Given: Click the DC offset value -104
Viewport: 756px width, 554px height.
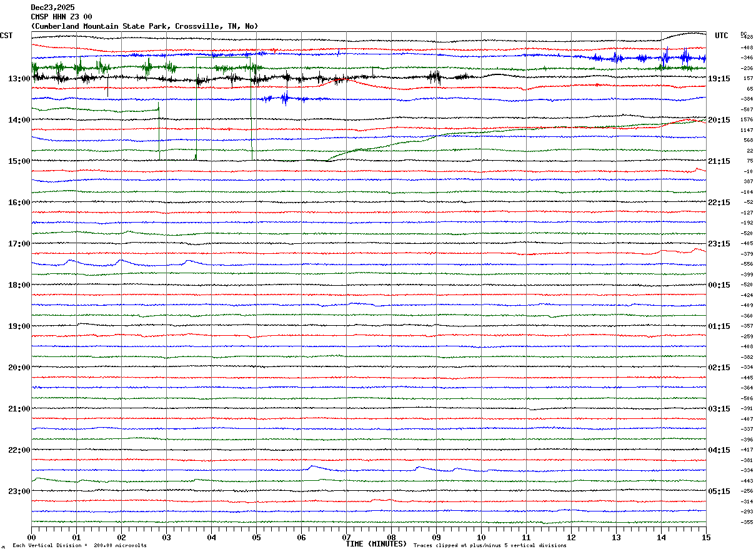Looking at the screenshot, I should [747, 192].
